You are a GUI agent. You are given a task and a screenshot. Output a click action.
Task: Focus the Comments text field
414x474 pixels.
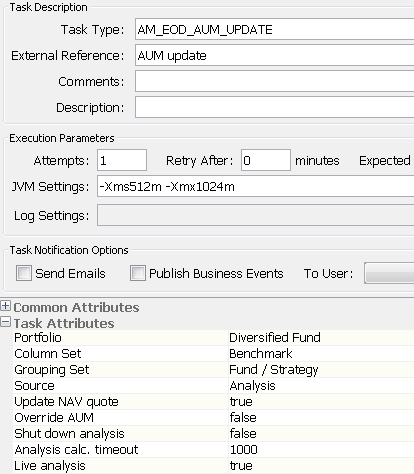click(274, 81)
